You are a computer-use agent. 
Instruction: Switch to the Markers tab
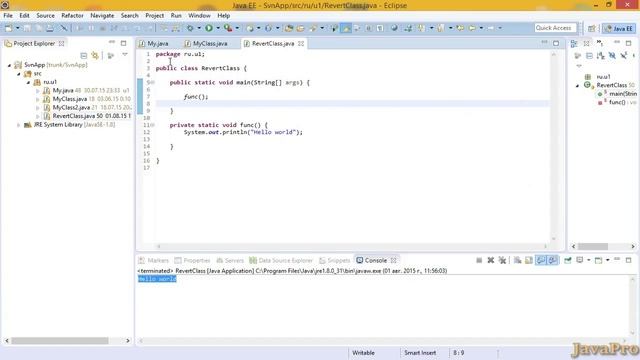click(x=153, y=260)
